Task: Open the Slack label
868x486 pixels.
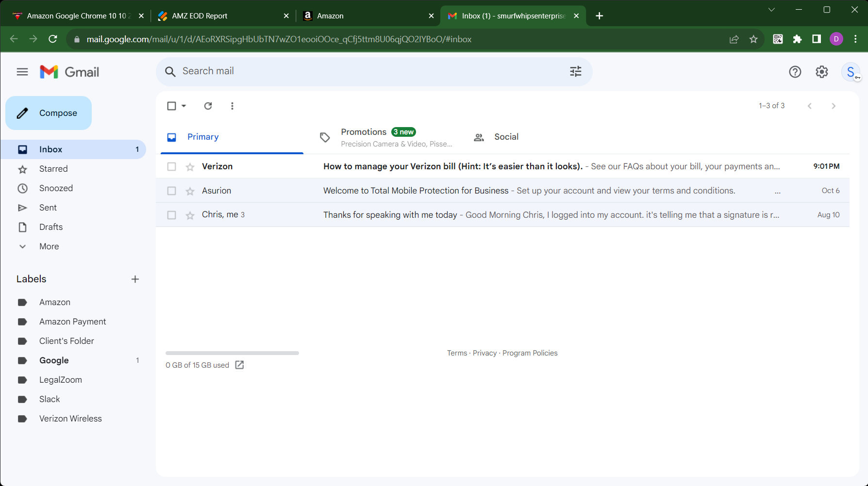Action: coord(73,399)
